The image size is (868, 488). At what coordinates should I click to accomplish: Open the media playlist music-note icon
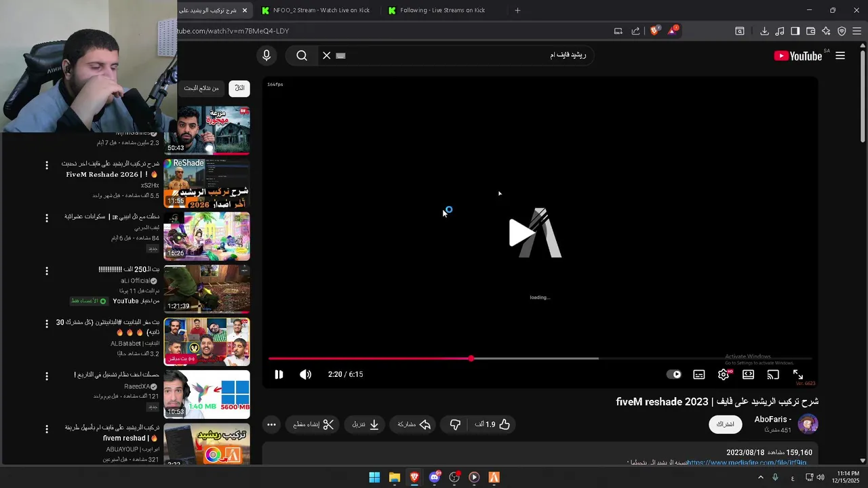click(x=780, y=30)
